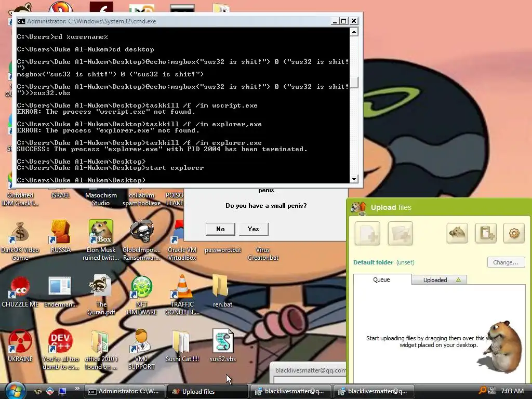Click the Upload files hamster logo
532x399 pixels.
pyautogui.click(x=358, y=207)
